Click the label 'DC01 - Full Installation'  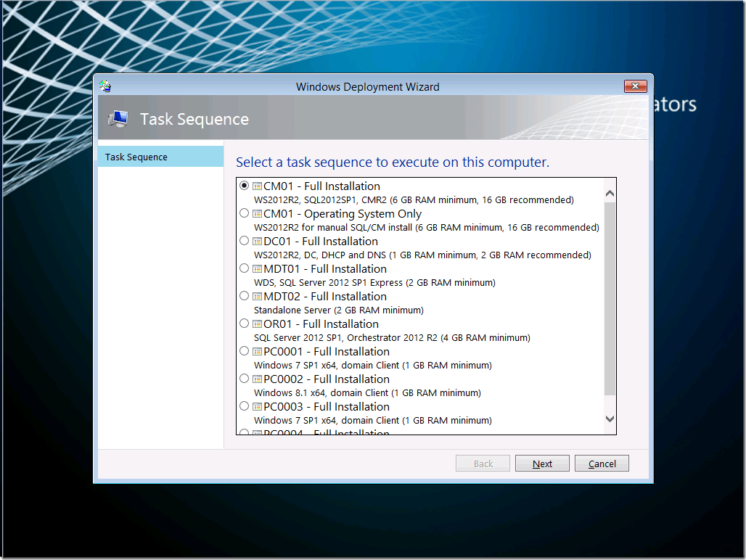(321, 241)
